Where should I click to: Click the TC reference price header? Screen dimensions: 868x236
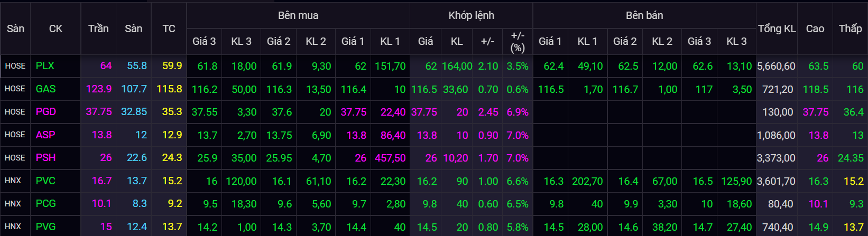click(169, 29)
